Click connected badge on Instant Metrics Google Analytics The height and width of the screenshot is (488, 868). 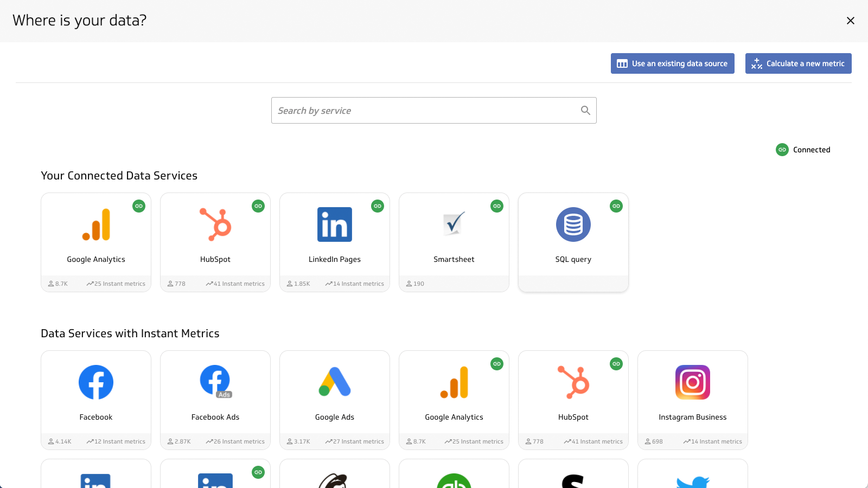point(497,364)
